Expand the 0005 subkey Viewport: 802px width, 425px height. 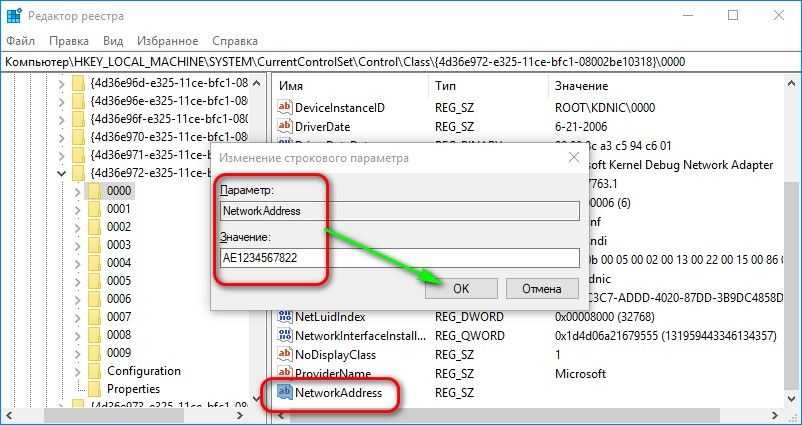(77, 281)
